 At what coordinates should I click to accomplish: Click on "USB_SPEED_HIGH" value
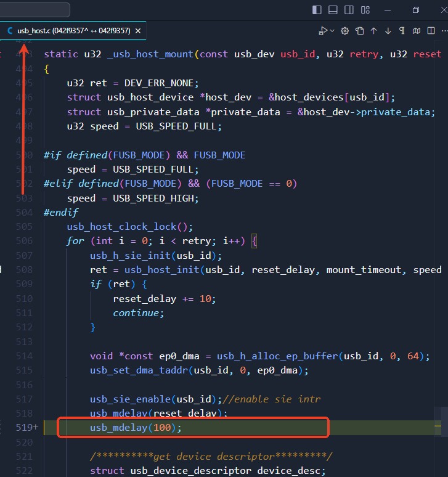pyautogui.click(x=153, y=198)
